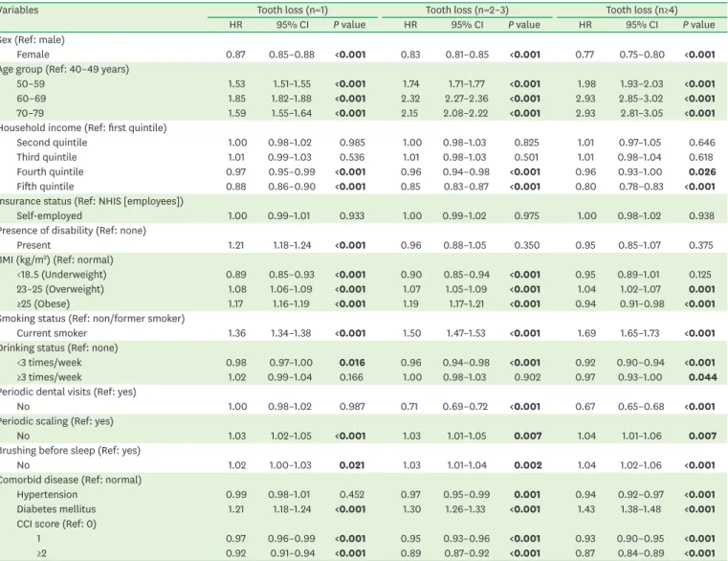Click the 'Drinking status (Ref: none)' label
The width and height of the screenshot is (728, 561).
coord(59,348)
